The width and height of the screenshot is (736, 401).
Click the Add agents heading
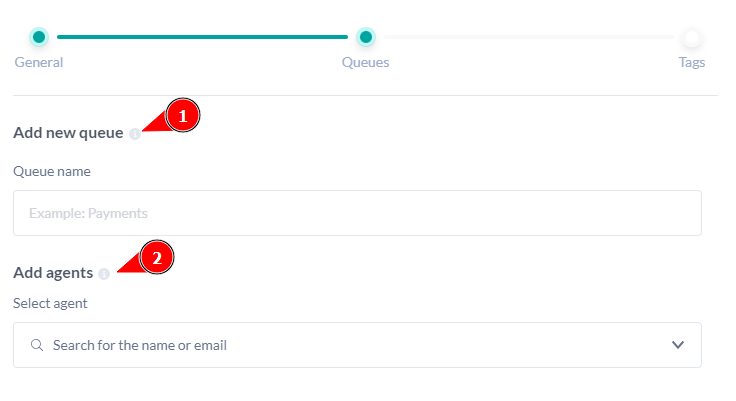tap(53, 273)
